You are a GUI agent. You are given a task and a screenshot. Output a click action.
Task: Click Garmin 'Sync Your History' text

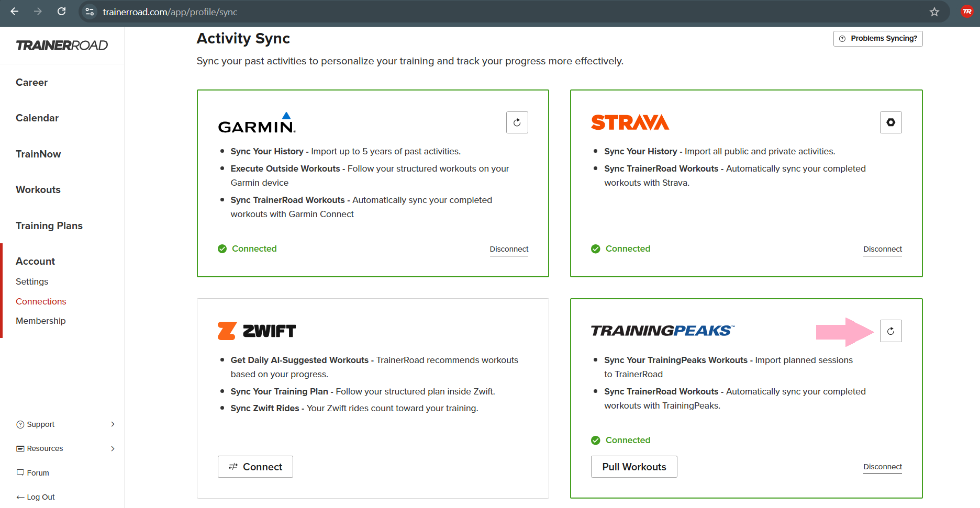[267, 151]
